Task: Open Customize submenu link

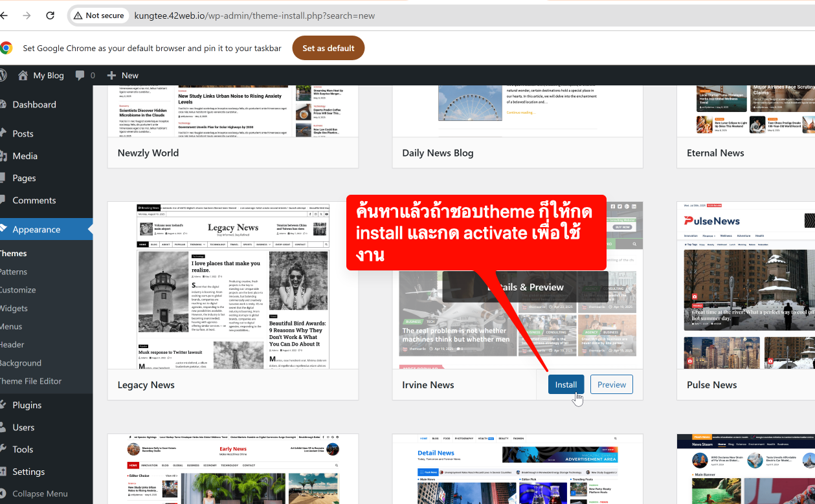Action: pos(17,290)
